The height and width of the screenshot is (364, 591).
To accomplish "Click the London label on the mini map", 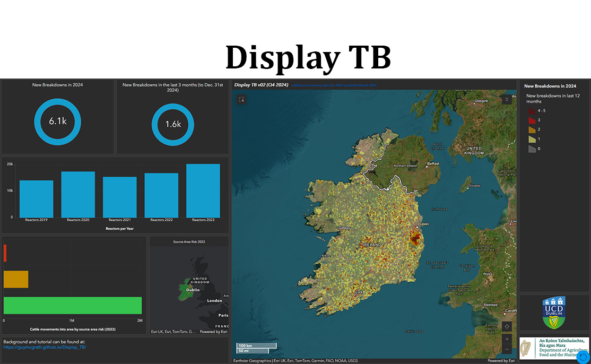I will [214, 301].
